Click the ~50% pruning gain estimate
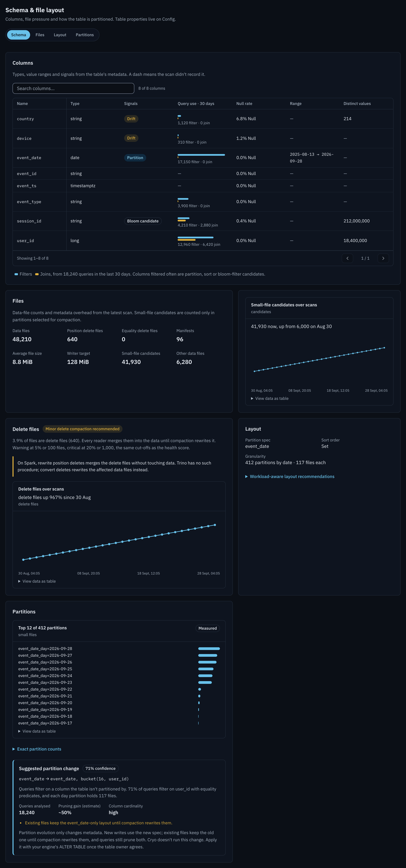This screenshot has width=406, height=868. coord(65,812)
